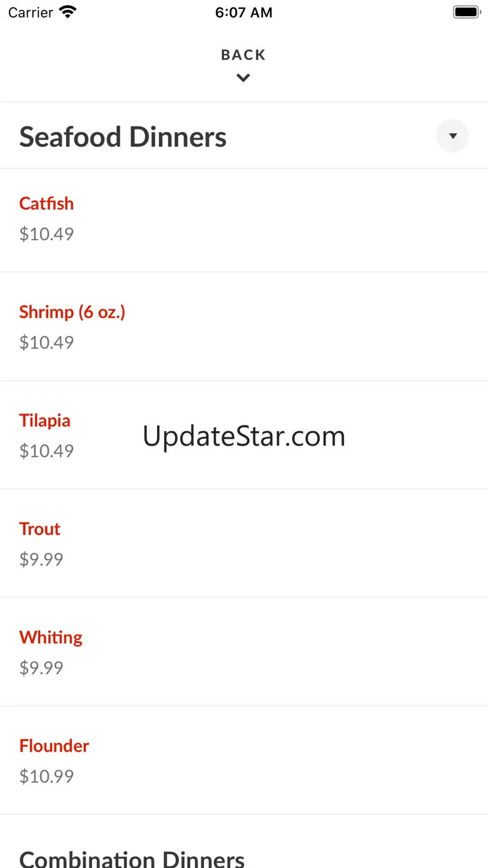488x868 pixels.
Task: Tap the Tilapia $10.49 price
Action: pyautogui.click(x=46, y=451)
